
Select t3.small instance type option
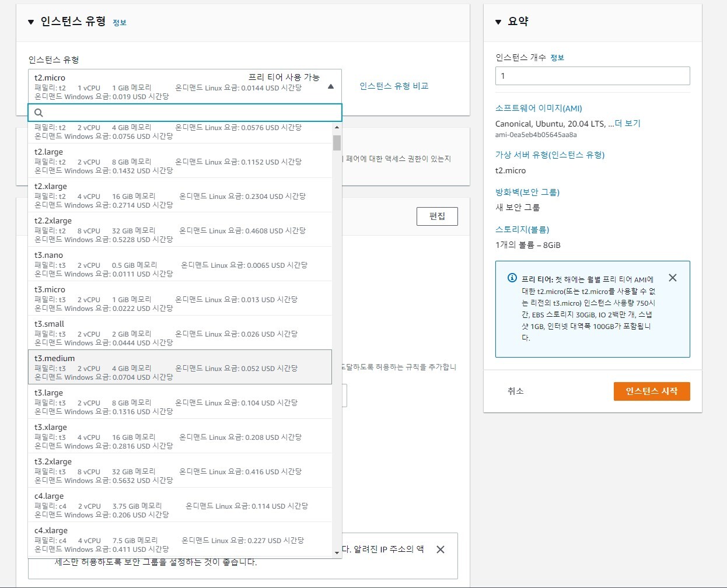click(180, 333)
